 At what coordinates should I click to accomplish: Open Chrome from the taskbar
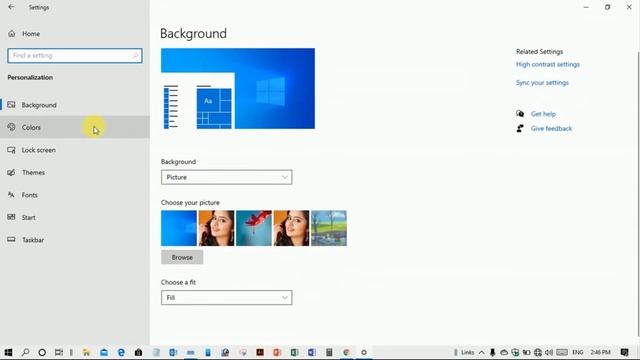pos(347,352)
